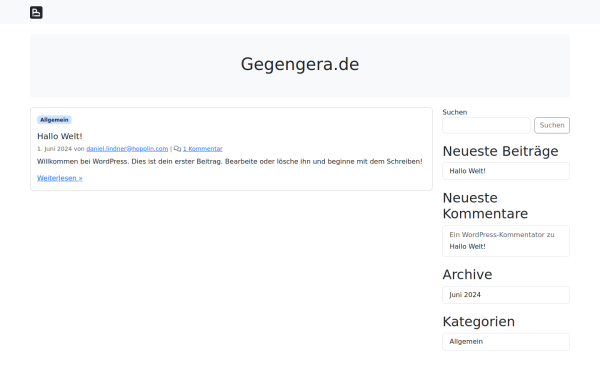This screenshot has width=600, height=375.
Task: Open Hallo Welt! under Neueste Kommentare
Action: [x=467, y=246]
